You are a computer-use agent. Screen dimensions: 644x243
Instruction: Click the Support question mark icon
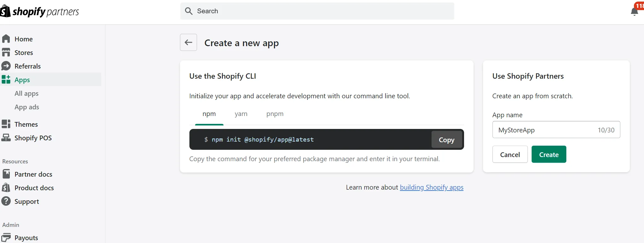tap(6, 201)
